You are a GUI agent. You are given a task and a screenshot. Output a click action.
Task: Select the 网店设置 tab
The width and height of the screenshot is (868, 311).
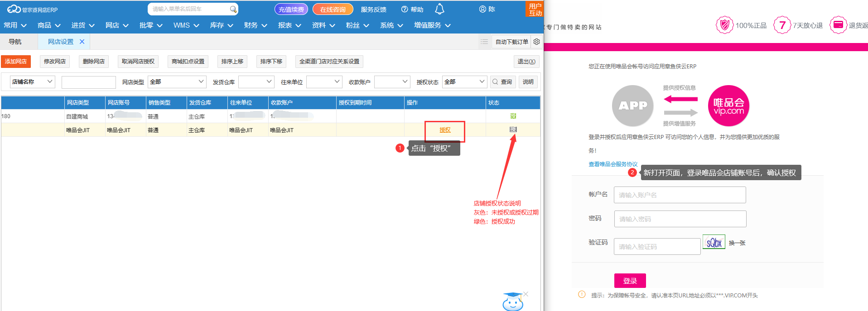pos(61,42)
